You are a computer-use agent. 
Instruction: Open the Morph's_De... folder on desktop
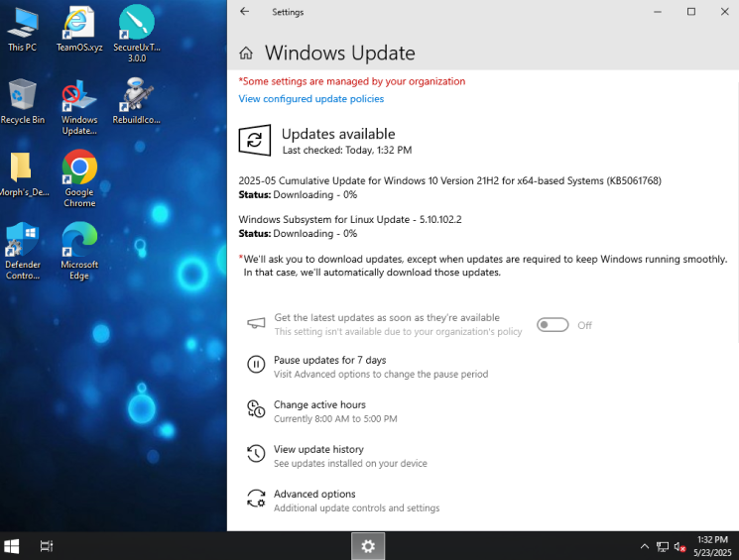pos(22,174)
